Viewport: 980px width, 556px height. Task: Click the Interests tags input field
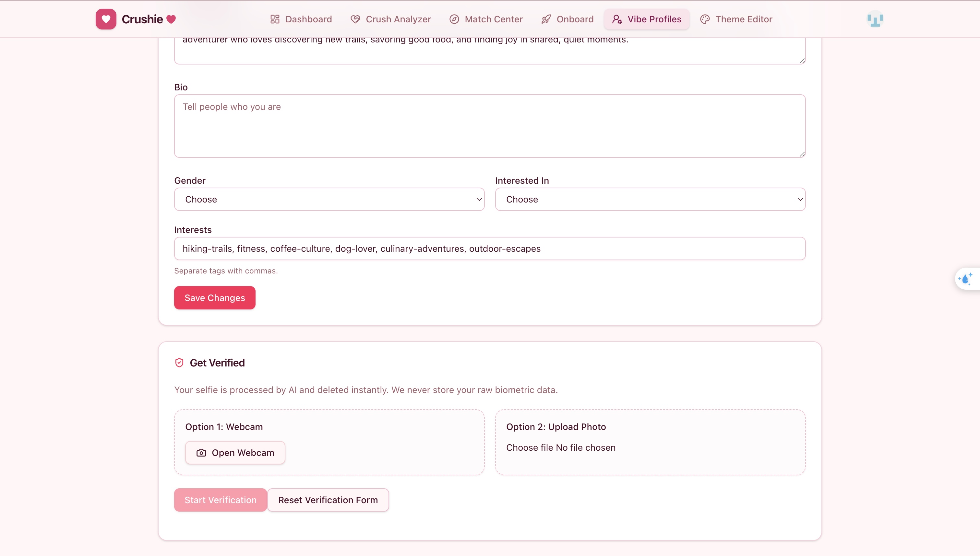click(489, 249)
